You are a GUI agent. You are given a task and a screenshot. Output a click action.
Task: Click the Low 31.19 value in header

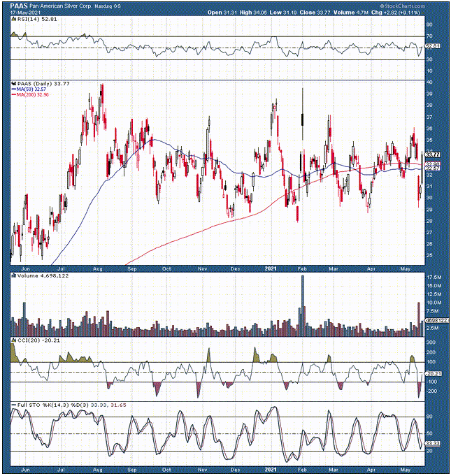tap(283, 13)
